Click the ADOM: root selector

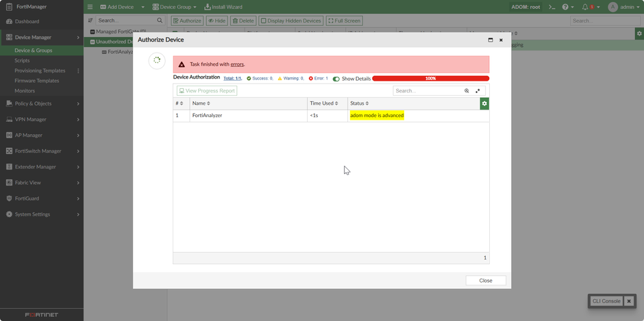[x=525, y=7]
